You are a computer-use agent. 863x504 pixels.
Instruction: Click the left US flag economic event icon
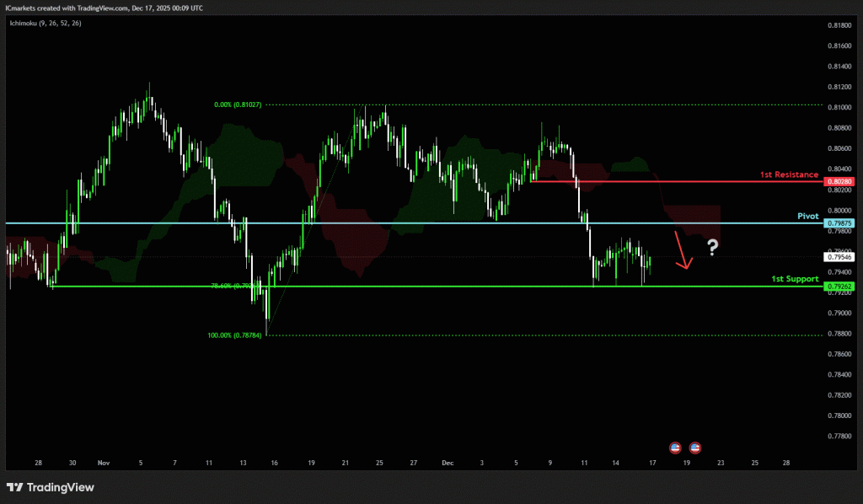(x=675, y=447)
